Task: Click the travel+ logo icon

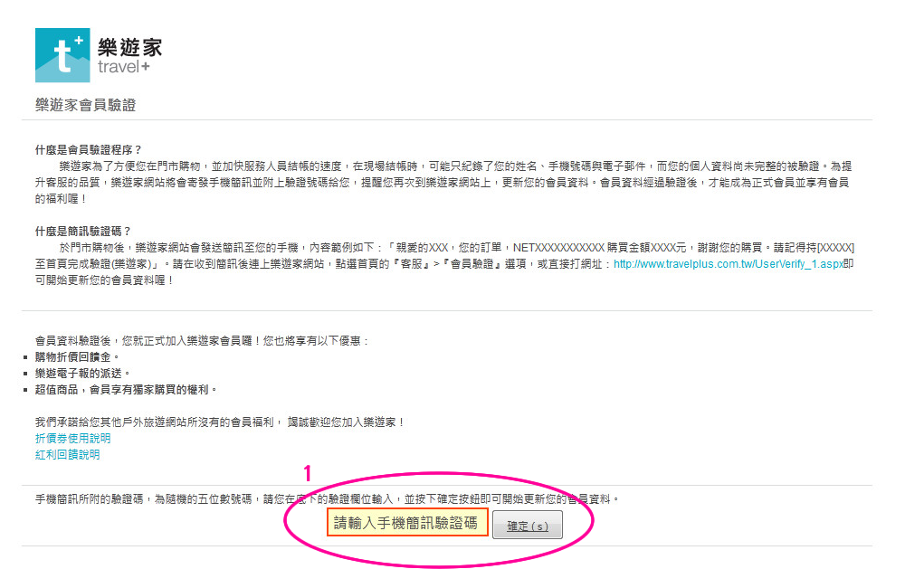Action: click(62, 55)
